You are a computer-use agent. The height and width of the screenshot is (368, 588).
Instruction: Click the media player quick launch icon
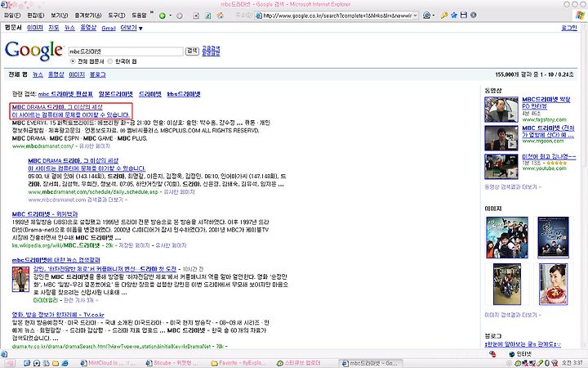pos(37,363)
